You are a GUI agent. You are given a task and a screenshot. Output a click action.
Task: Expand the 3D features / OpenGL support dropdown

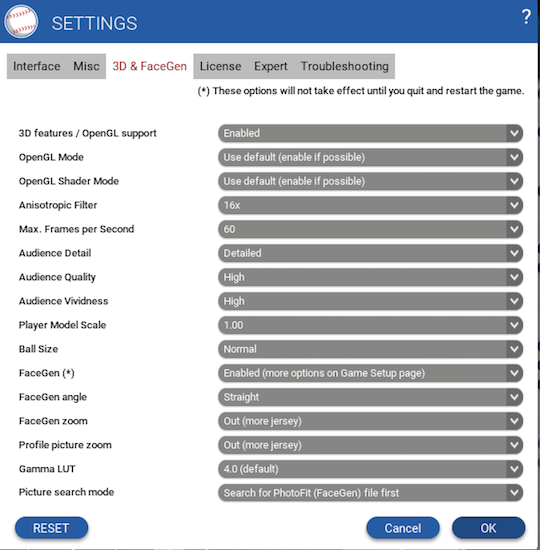(x=371, y=133)
